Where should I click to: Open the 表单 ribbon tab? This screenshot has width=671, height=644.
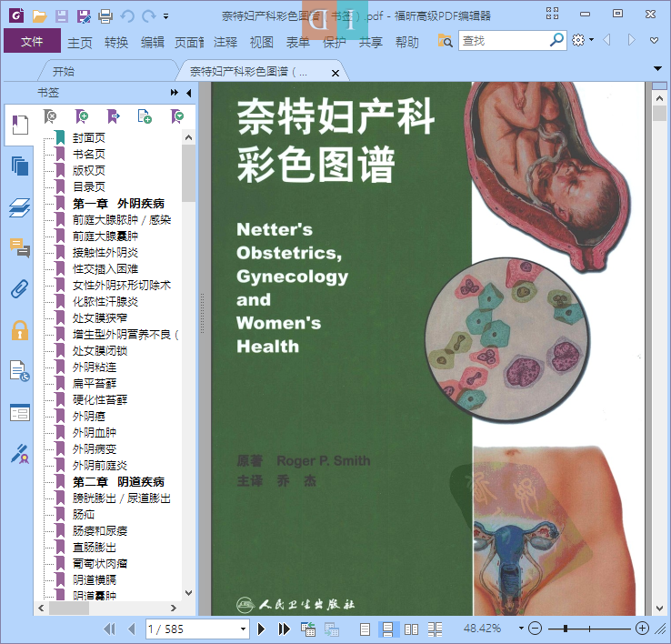[298, 42]
